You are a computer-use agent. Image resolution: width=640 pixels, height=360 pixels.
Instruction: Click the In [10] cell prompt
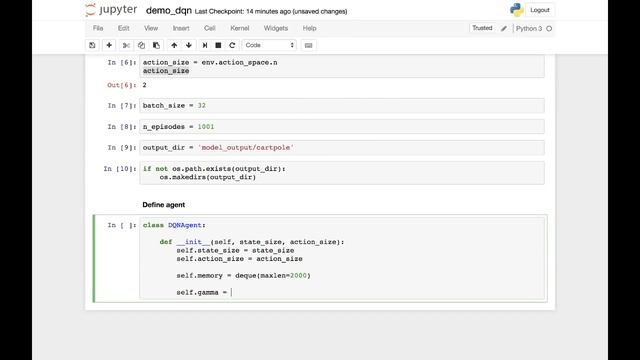pyautogui.click(x=120, y=169)
